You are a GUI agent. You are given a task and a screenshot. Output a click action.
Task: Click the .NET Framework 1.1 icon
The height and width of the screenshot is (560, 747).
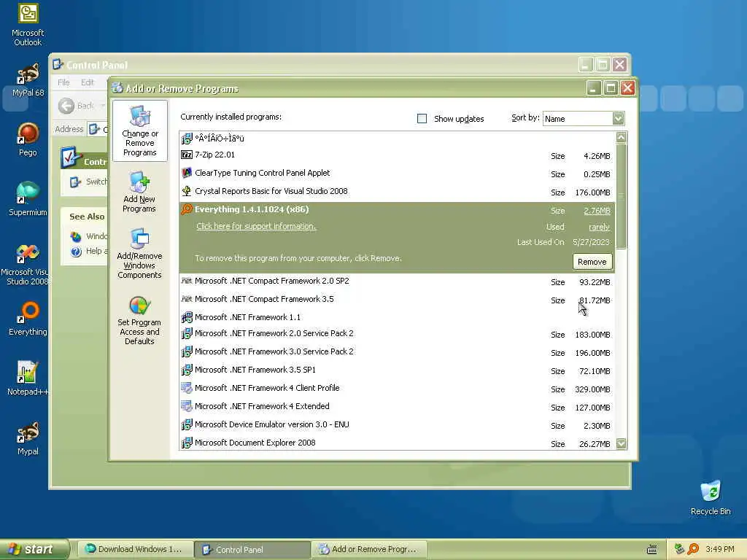point(187,317)
